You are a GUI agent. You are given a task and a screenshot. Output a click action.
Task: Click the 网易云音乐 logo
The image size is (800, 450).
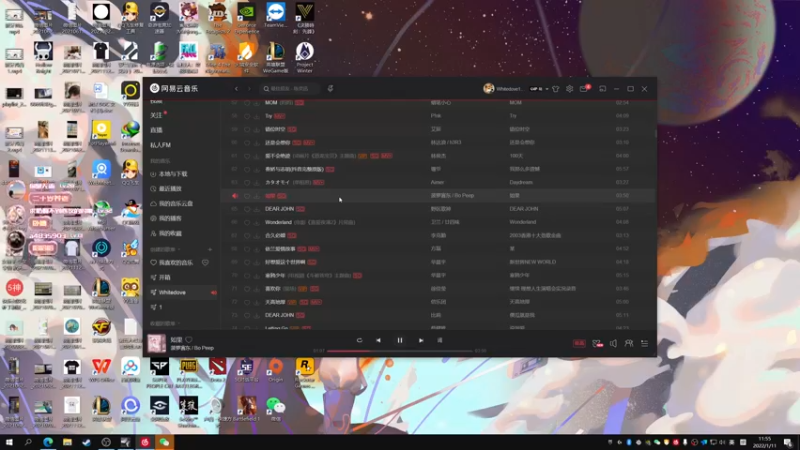[x=174, y=89]
